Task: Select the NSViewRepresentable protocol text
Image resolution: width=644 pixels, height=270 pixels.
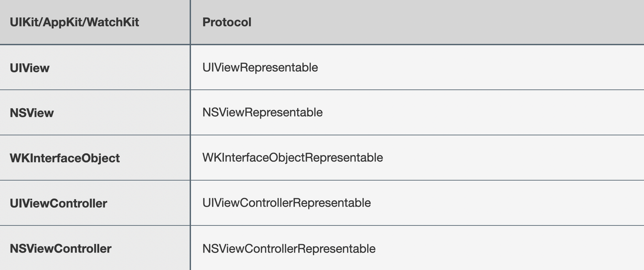Action: coord(262,113)
